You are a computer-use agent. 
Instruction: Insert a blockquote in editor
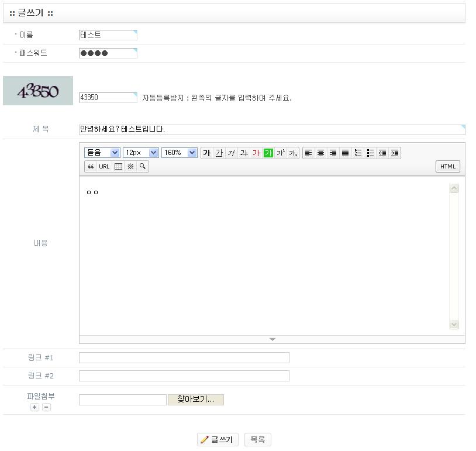(91, 167)
